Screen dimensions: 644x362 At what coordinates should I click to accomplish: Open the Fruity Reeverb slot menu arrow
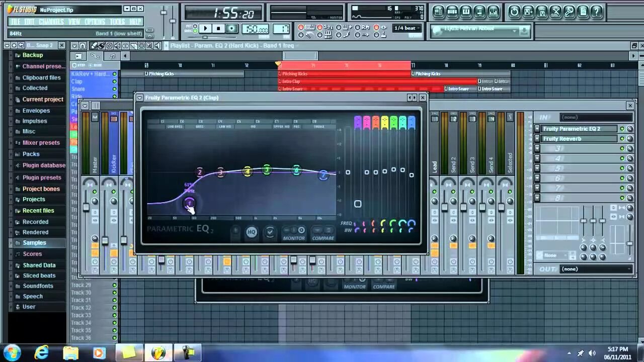pos(537,139)
